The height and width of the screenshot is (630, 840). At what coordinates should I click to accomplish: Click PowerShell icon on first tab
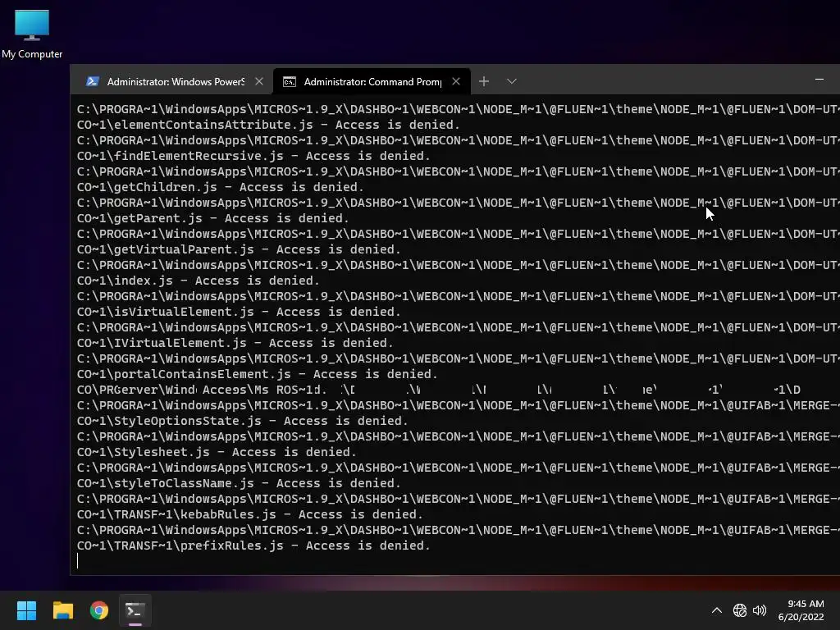(x=93, y=81)
